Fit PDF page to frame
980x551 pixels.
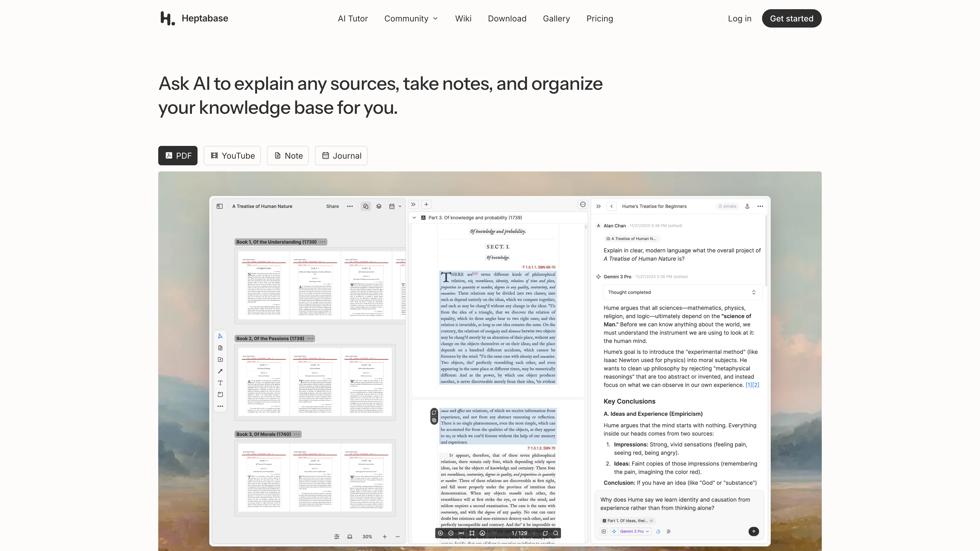pos(472,533)
